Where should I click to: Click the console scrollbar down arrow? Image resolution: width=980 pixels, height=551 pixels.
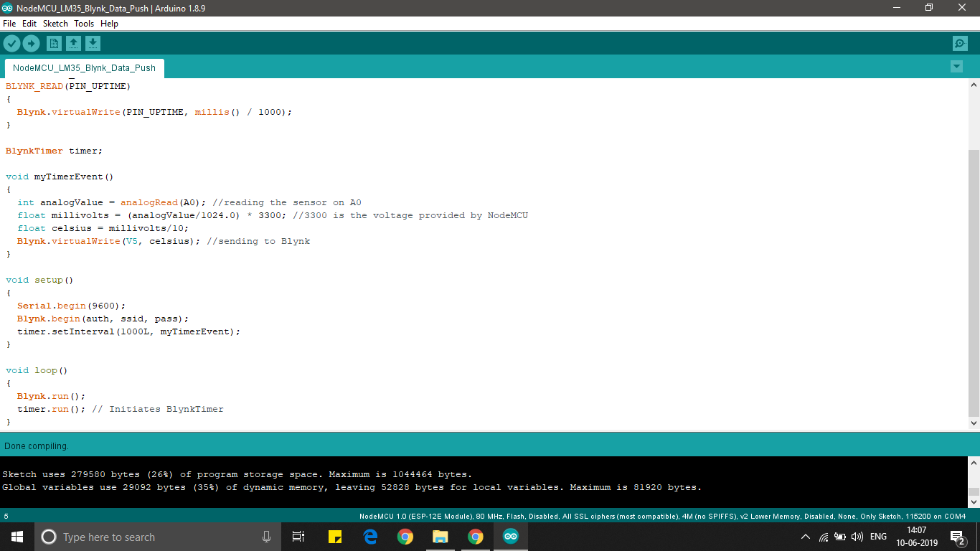click(974, 502)
